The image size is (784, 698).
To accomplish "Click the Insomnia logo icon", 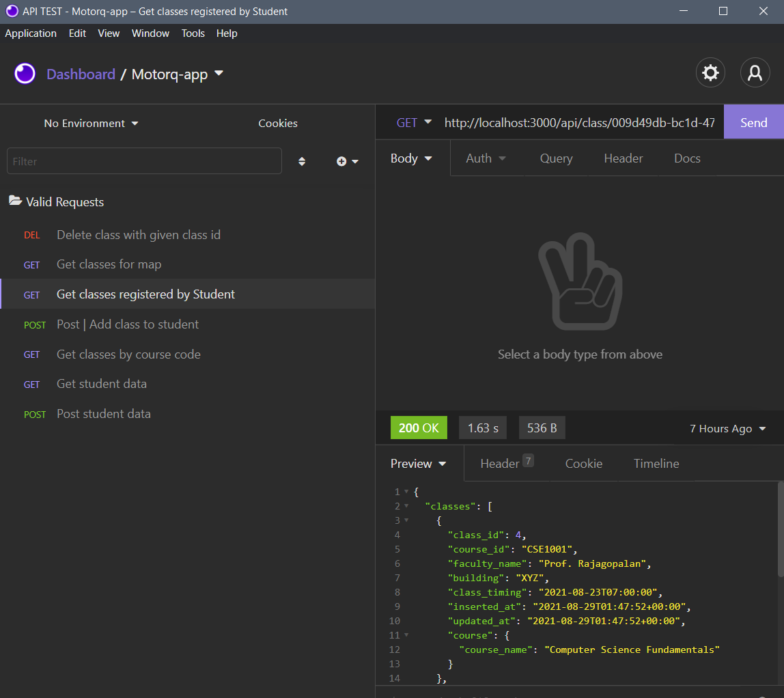I will pyautogui.click(x=25, y=72).
